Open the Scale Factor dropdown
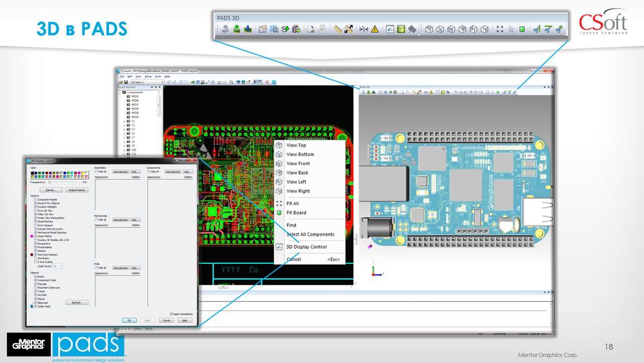This screenshot has height=363, width=644. click(61, 266)
